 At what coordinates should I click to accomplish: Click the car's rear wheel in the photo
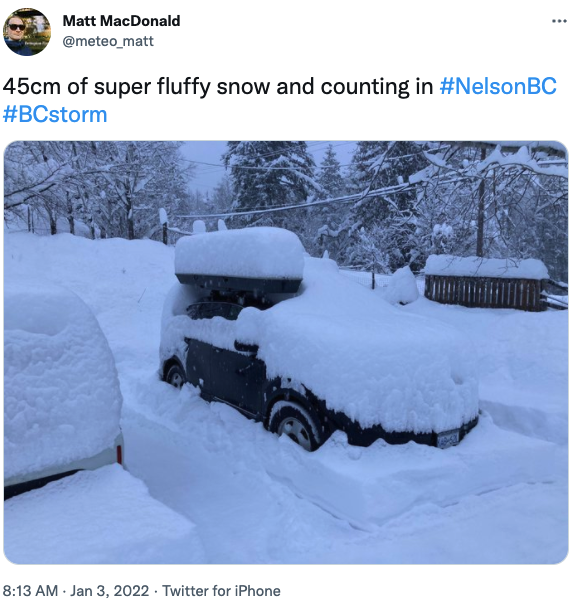tap(175, 376)
